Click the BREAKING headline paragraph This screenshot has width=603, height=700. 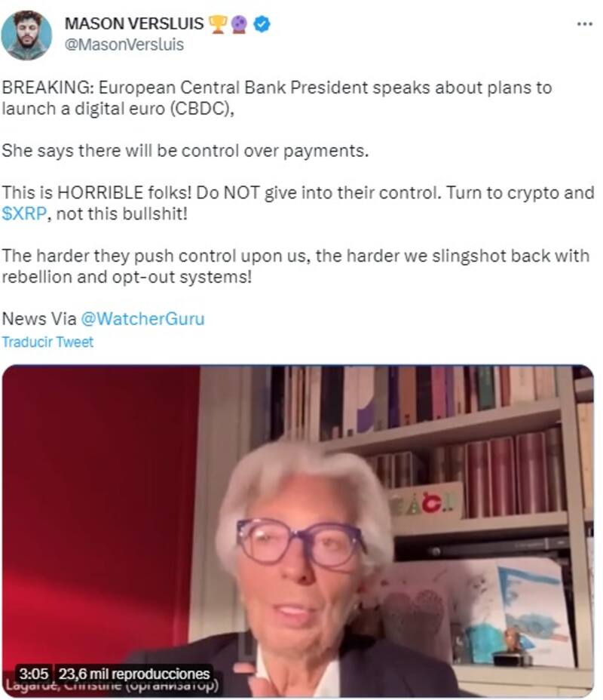[x=277, y=98]
